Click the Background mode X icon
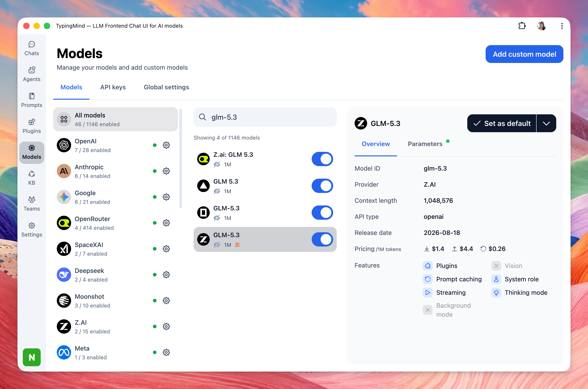The image size is (588, 389). (428, 310)
